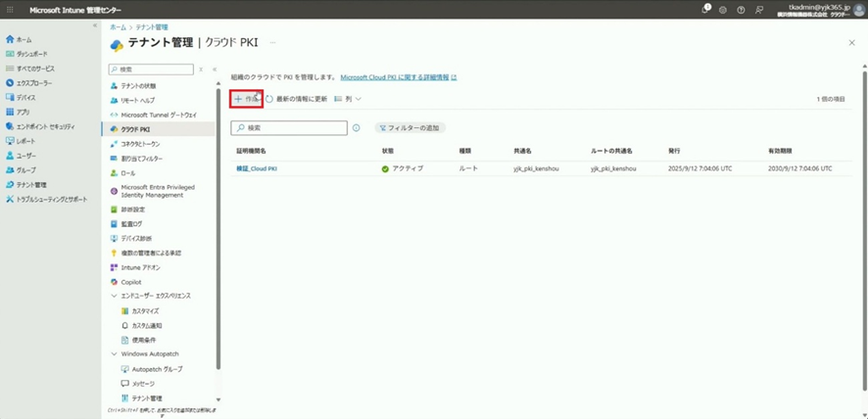Open エンドポイント セキュリティ in left navigation
The image size is (868, 419).
pyautogui.click(x=44, y=126)
